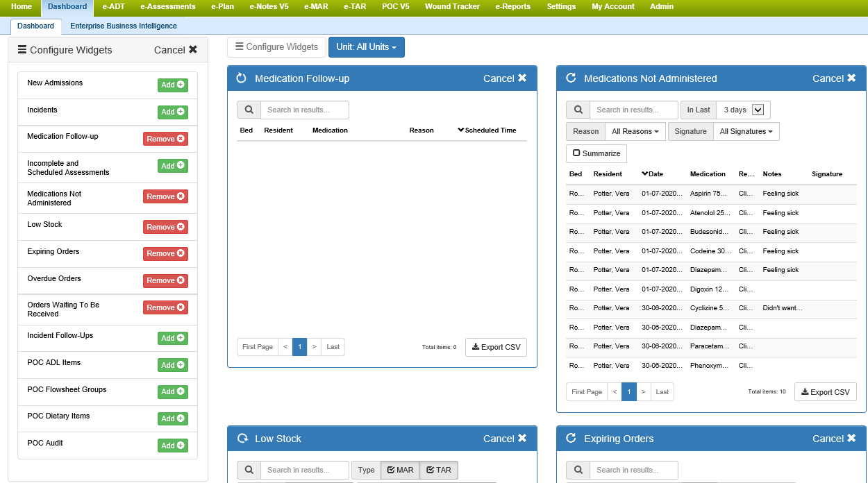Image resolution: width=868 pixels, height=483 pixels.
Task: Click the Medication Follow-up search field
Action: point(304,110)
